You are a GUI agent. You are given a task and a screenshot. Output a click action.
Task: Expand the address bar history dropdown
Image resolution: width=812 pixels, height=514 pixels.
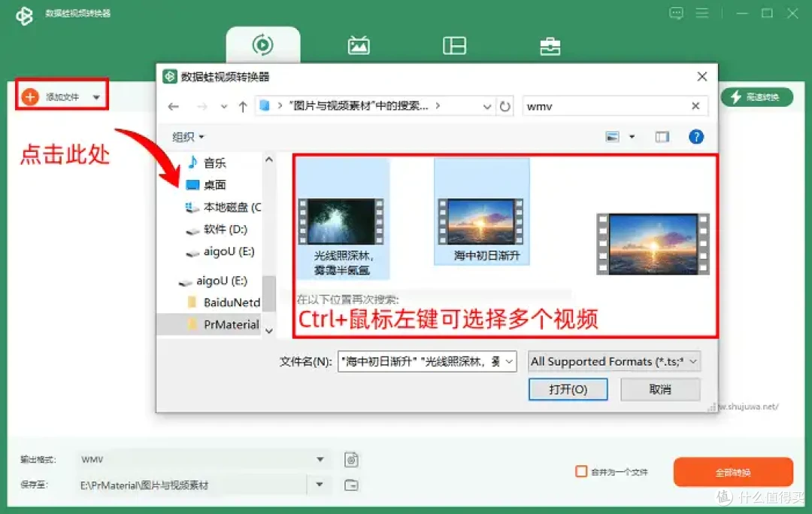tap(486, 106)
